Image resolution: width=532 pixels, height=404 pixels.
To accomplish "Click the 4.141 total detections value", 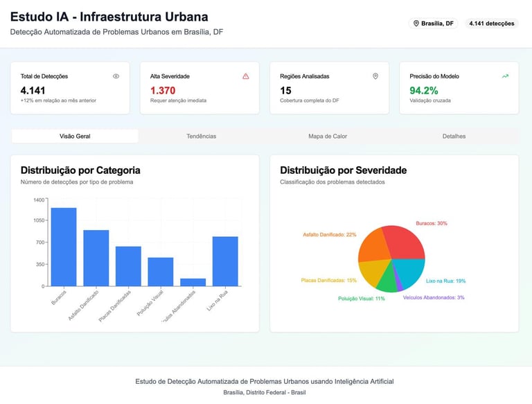I will [33, 91].
